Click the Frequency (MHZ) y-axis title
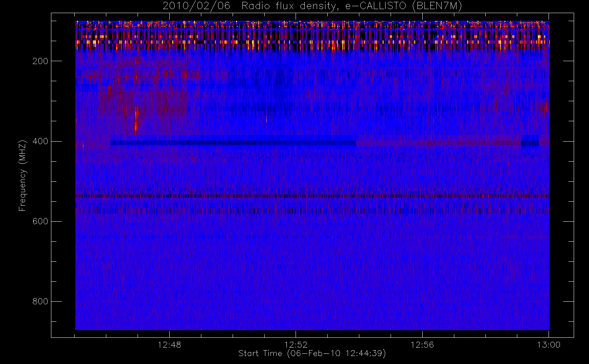 (x=23, y=175)
